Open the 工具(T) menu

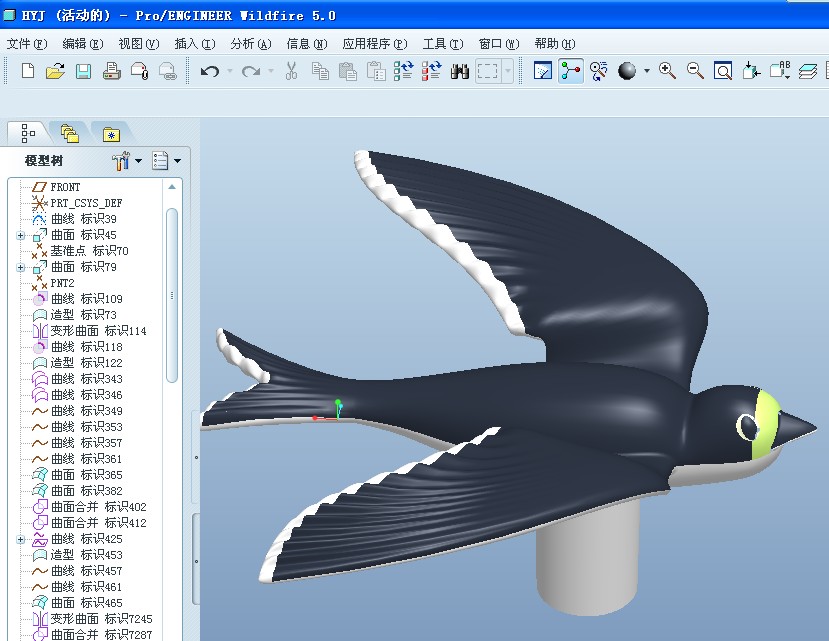point(443,44)
